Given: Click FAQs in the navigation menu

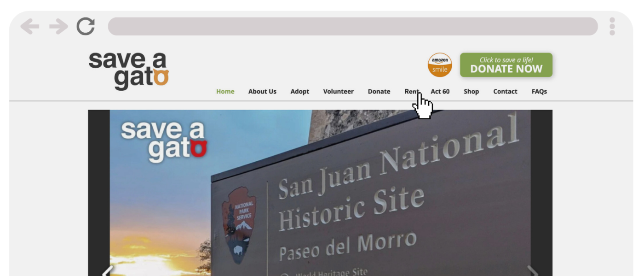Looking at the screenshot, I should (539, 92).
